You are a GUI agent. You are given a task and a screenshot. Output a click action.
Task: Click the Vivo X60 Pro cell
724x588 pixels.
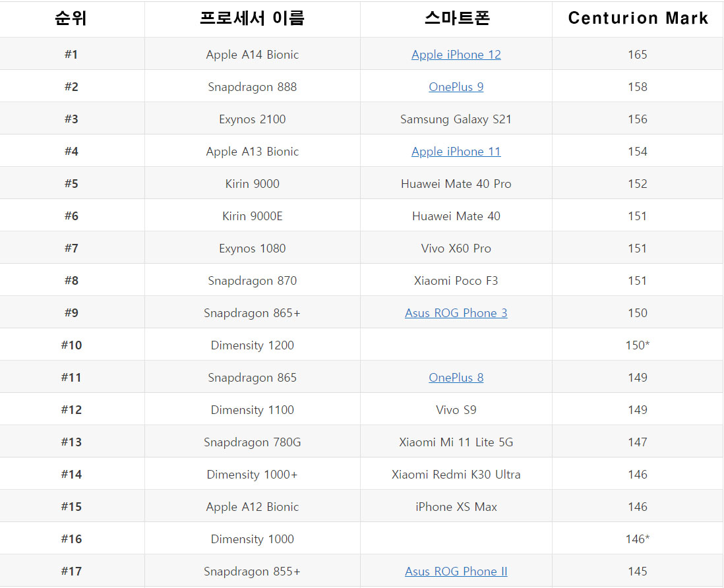[456, 249]
